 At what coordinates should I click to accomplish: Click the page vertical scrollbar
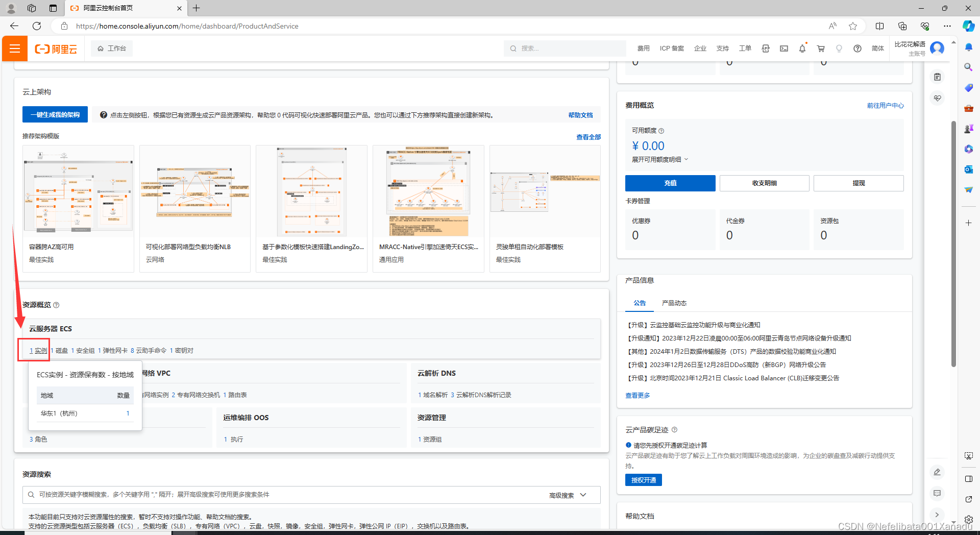click(x=953, y=244)
